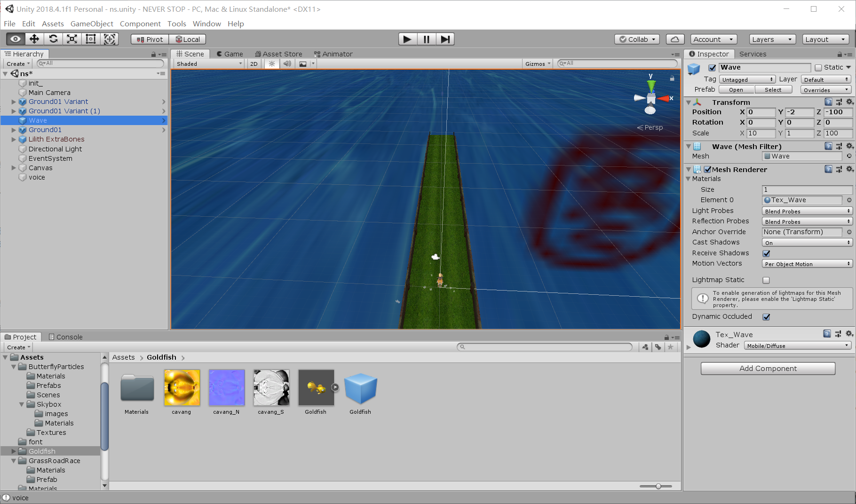Select the Rect transform tool
The width and height of the screenshot is (856, 504).
(x=90, y=39)
